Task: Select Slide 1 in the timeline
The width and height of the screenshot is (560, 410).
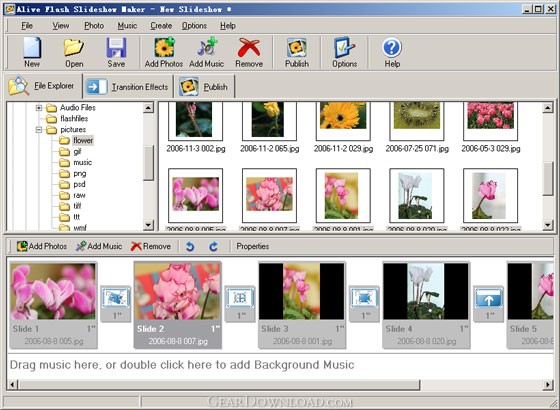Action: (53, 305)
